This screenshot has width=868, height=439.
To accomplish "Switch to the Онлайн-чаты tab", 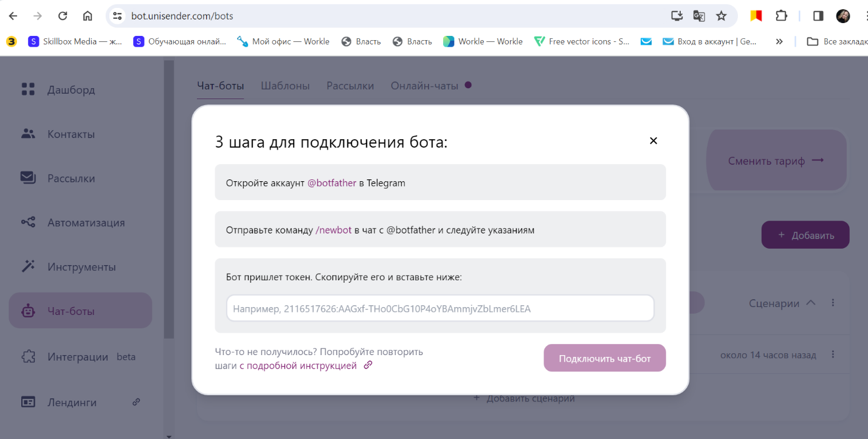I will coord(424,86).
